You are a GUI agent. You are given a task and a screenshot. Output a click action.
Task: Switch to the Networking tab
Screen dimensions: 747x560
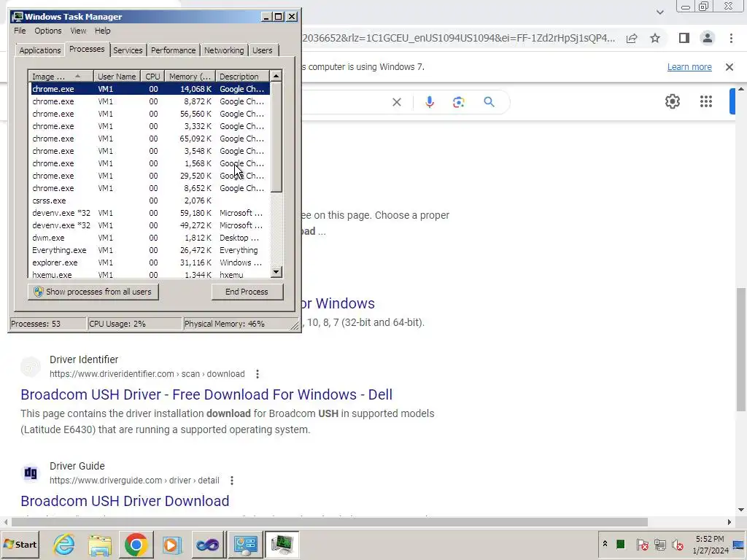(x=224, y=50)
